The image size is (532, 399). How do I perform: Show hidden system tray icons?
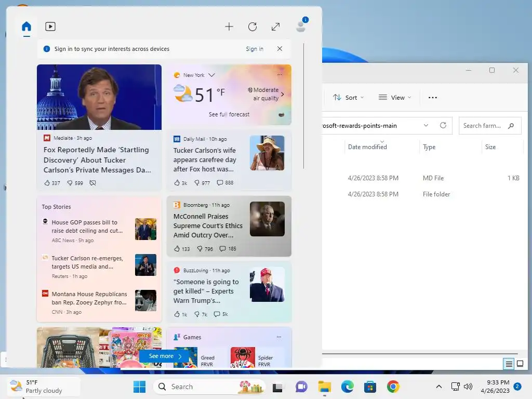point(438,387)
